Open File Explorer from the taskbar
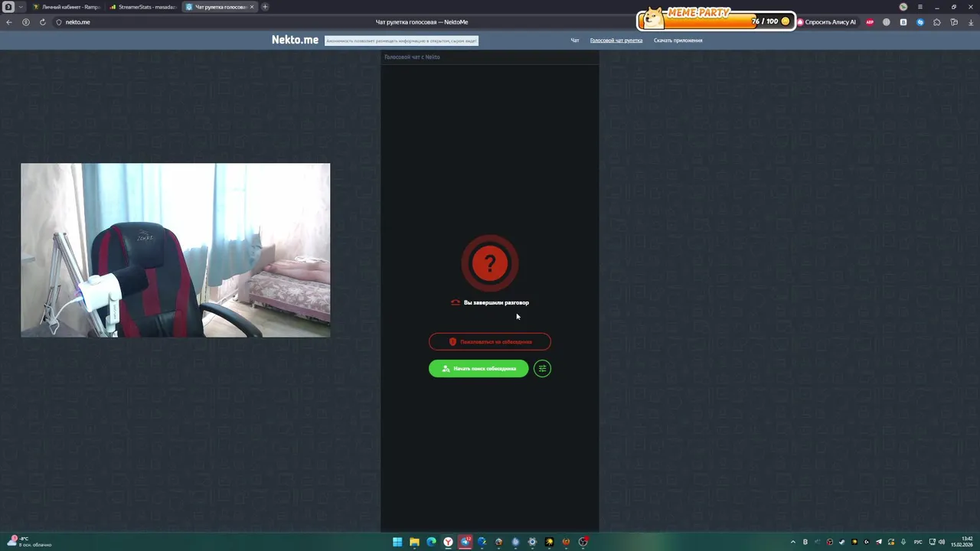 pos(414,542)
